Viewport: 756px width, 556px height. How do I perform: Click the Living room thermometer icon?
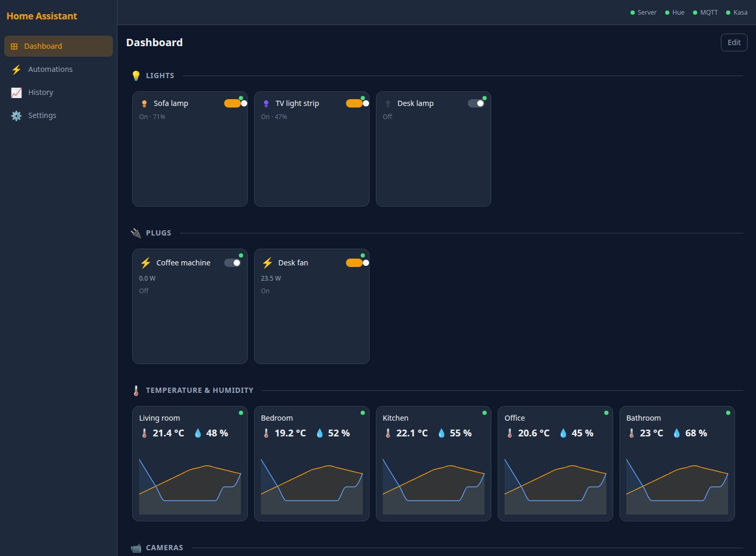coord(144,433)
